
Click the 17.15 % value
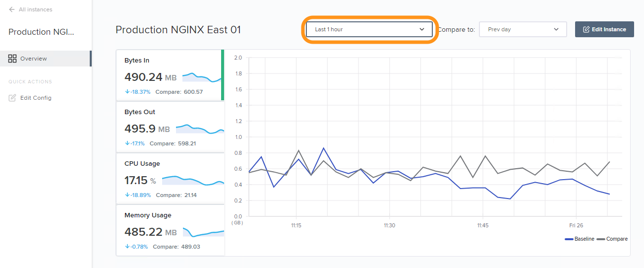click(140, 180)
